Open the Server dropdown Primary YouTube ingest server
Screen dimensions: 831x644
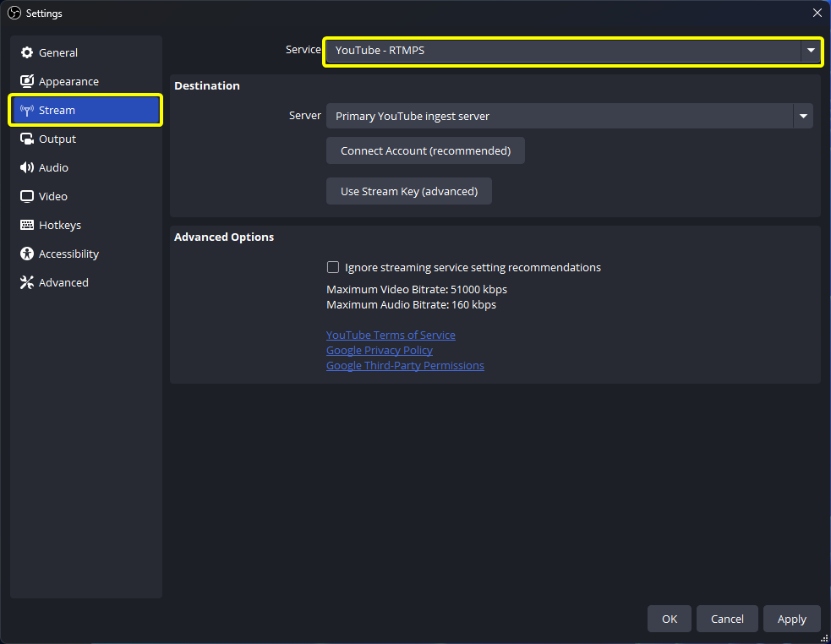pyautogui.click(x=569, y=116)
